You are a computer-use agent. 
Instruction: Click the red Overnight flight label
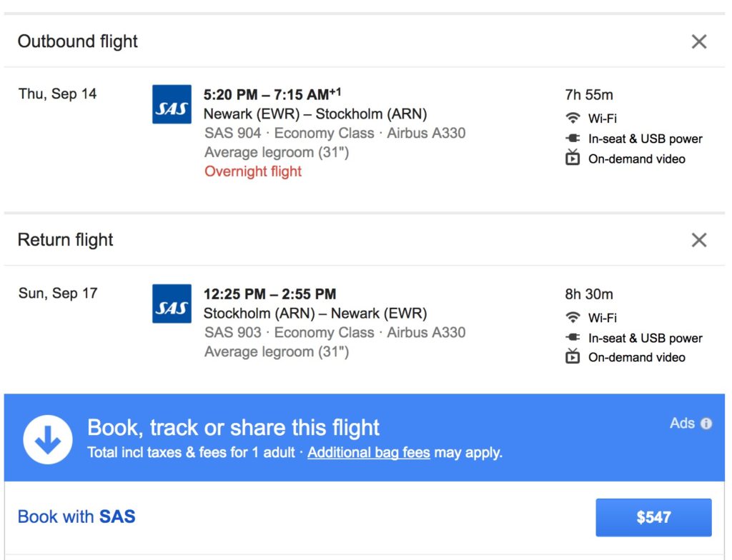(x=253, y=171)
